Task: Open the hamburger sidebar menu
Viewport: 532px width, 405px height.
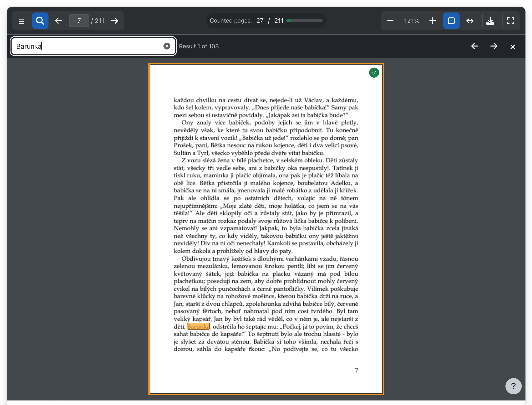Action: coord(22,21)
